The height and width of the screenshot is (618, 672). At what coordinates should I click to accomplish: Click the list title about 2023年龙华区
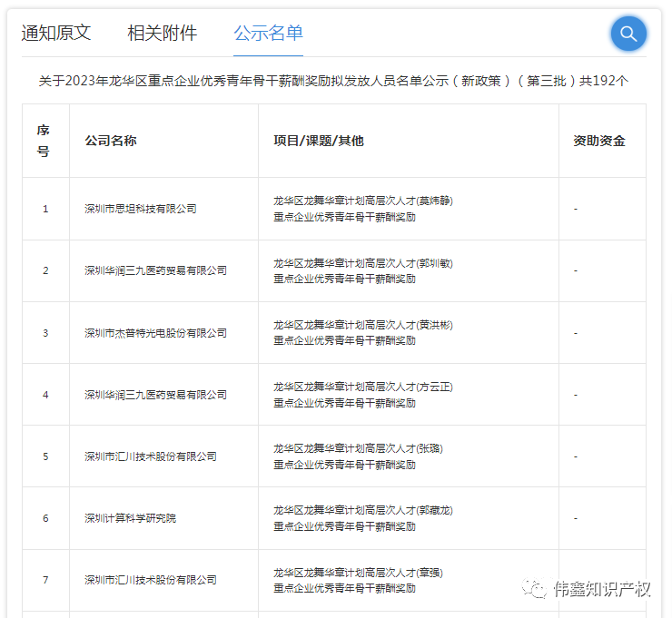pos(333,81)
